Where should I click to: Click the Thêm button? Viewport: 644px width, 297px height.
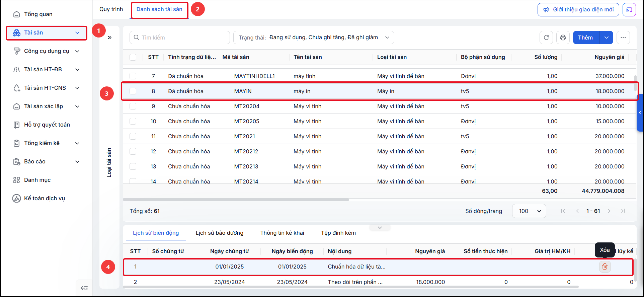coord(586,38)
